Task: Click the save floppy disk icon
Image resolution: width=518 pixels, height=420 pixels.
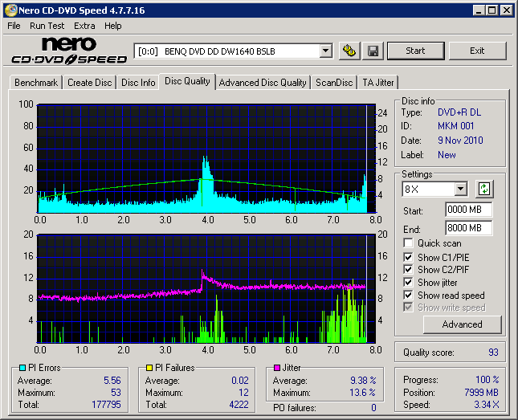Action: [373, 51]
